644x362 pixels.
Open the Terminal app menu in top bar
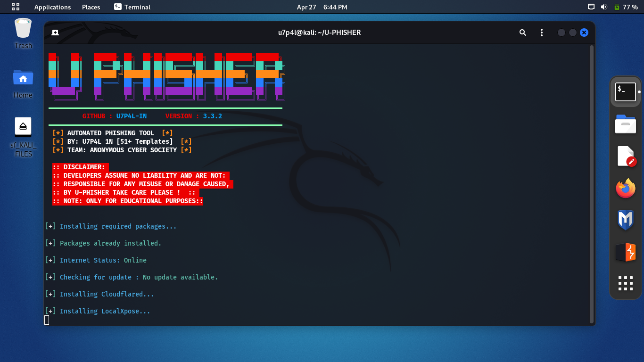point(132,7)
